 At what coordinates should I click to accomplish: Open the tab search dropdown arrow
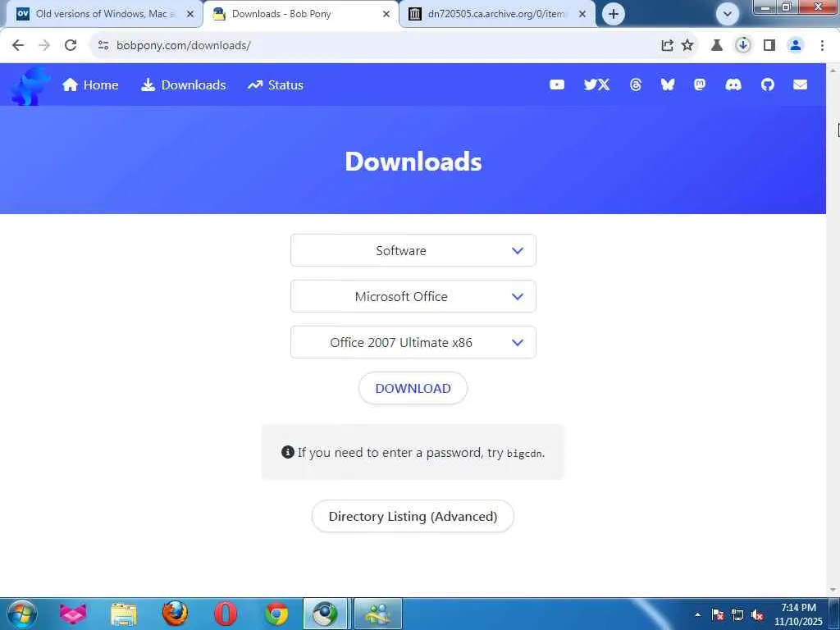728,14
